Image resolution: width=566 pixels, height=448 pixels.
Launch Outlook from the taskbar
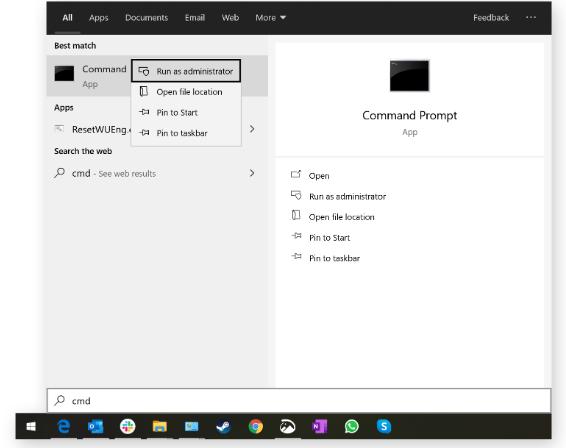[96, 426]
